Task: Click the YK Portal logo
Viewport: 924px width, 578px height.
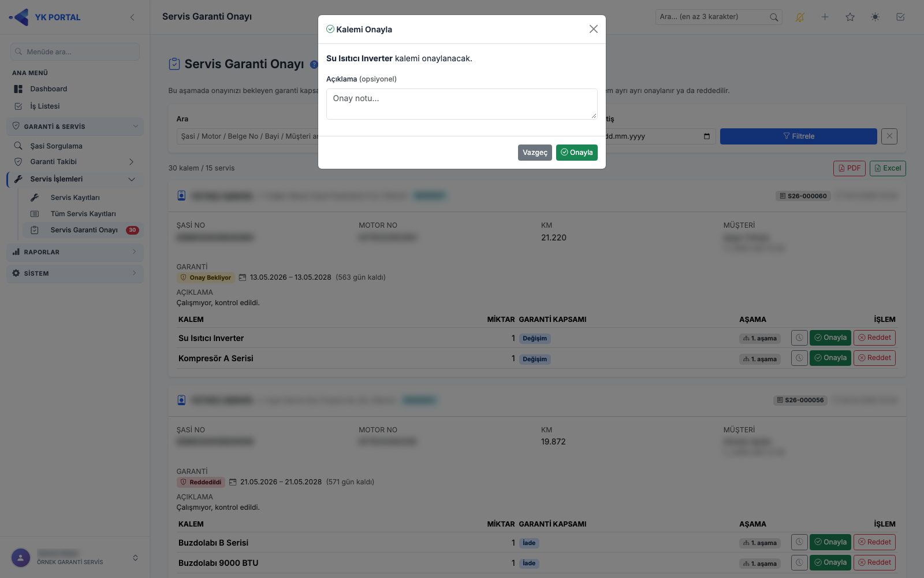Action: [45, 17]
